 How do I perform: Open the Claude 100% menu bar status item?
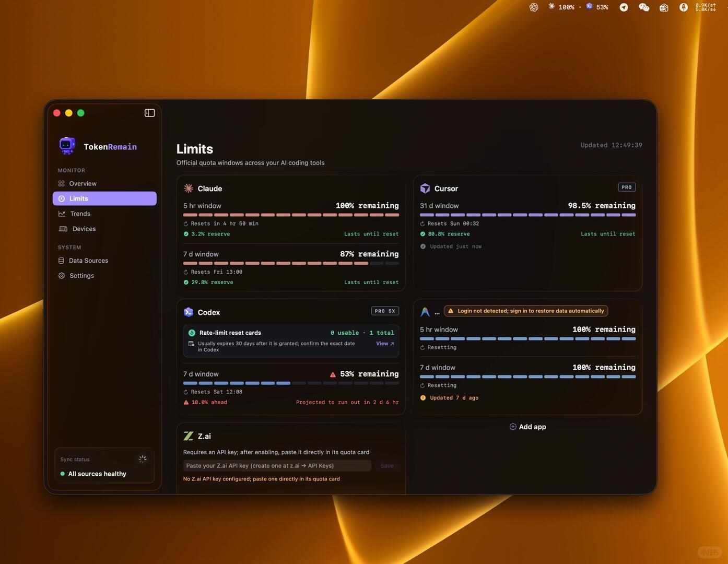pyautogui.click(x=561, y=7)
